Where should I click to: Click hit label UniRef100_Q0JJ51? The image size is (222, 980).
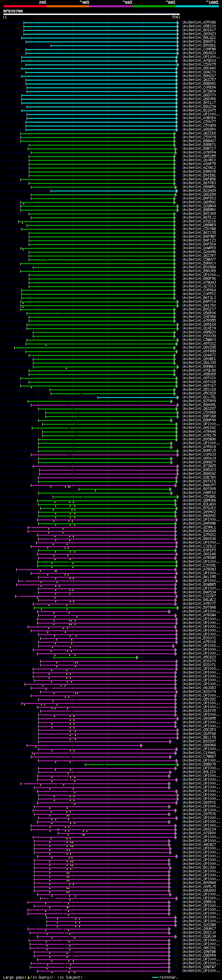coord(199,398)
